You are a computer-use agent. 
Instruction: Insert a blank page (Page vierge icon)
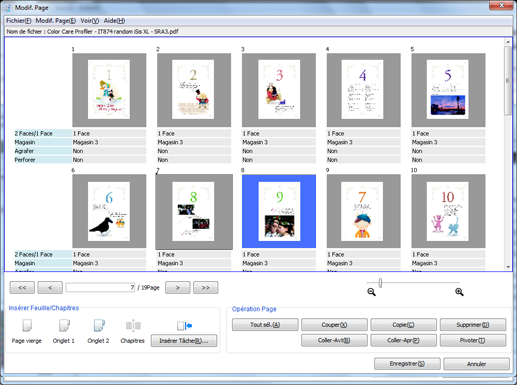[27, 325]
